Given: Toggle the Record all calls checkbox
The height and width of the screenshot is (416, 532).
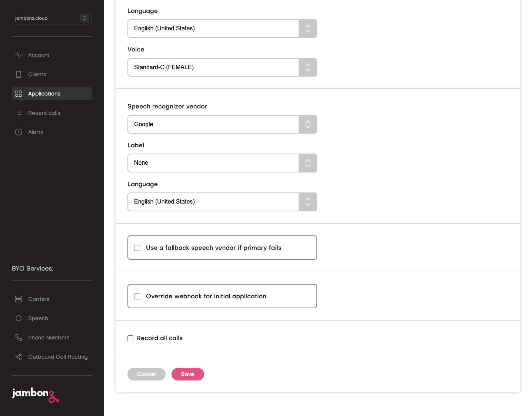Looking at the screenshot, I should pyautogui.click(x=130, y=338).
